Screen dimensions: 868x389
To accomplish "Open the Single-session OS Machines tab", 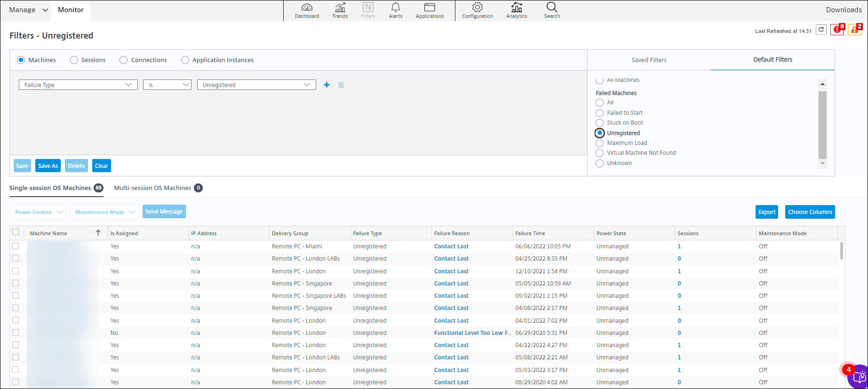I will tap(56, 188).
